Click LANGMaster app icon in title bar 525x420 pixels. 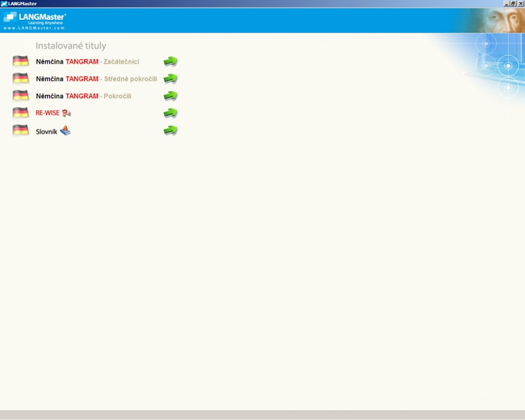tap(4, 4)
